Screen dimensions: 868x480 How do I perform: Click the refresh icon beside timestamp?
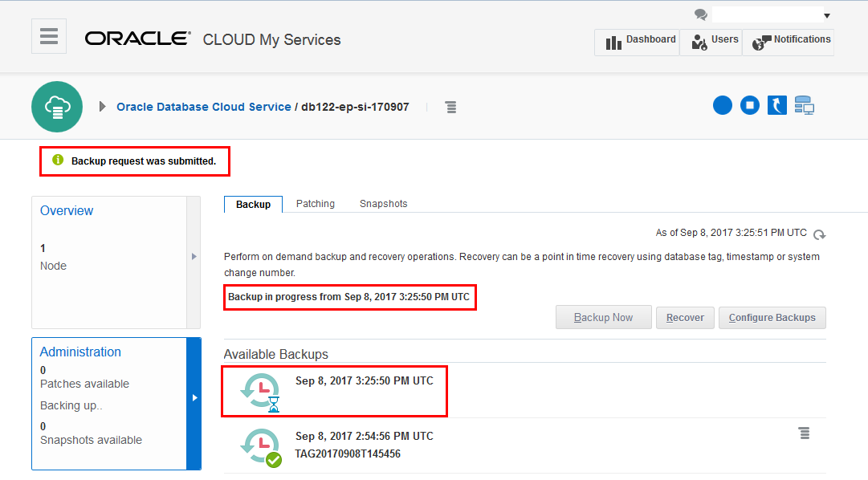820,234
